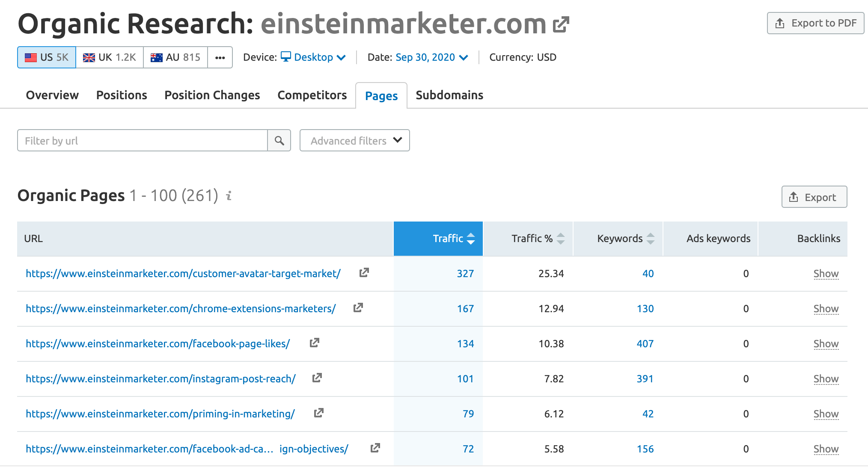Open instagram-post-reach page external icon
The height and width of the screenshot is (467, 868).
coord(317,378)
